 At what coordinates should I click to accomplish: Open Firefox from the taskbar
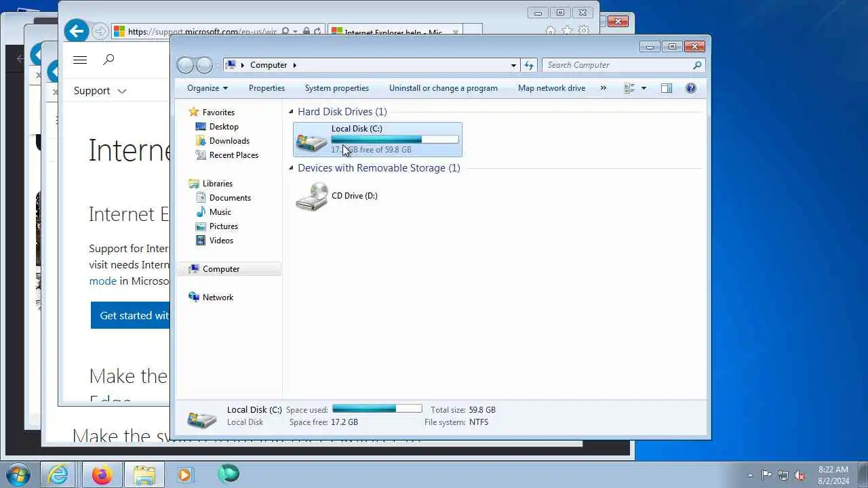(102, 474)
